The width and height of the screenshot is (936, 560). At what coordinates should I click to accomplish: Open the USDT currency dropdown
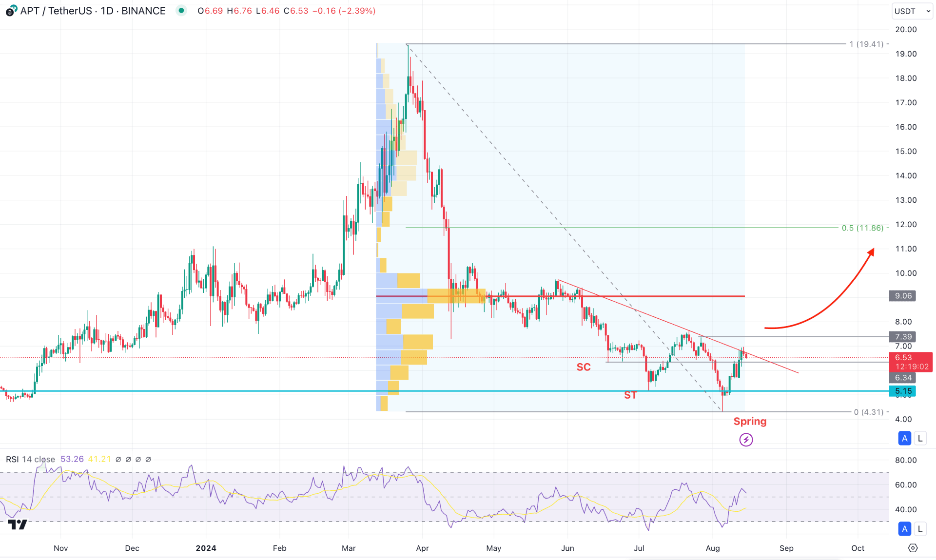tap(912, 11)
